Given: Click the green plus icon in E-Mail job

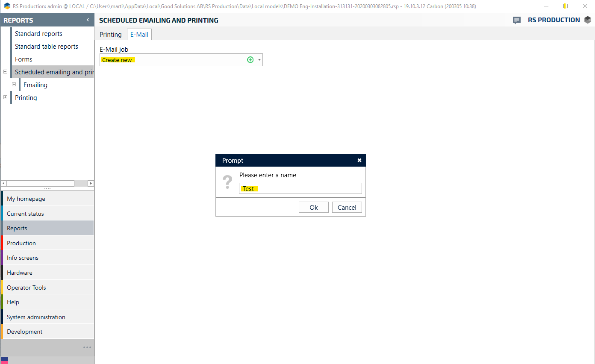Looking at the screenshot, I should 250,60.
